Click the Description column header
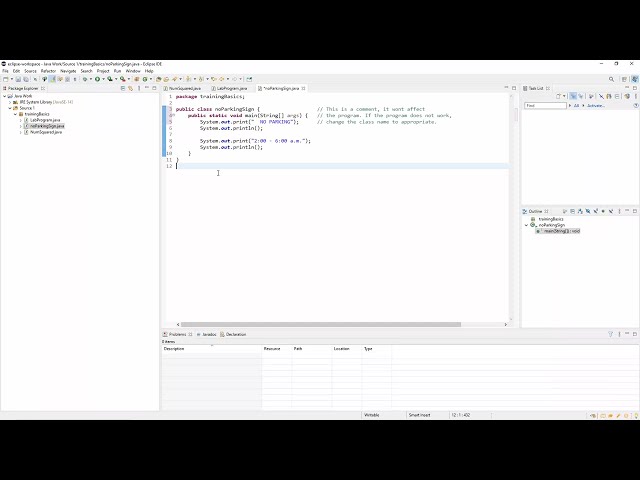 point(212,349)
